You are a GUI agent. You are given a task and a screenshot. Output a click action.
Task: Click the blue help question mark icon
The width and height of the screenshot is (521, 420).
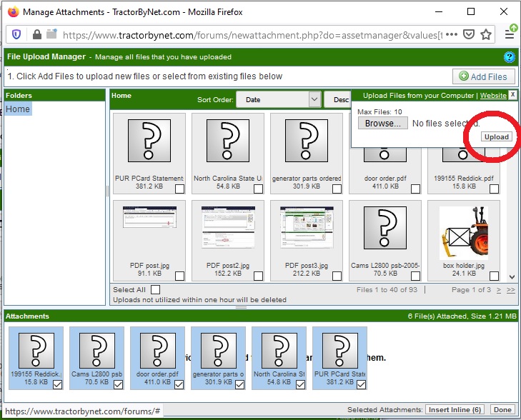coord(510,57)
